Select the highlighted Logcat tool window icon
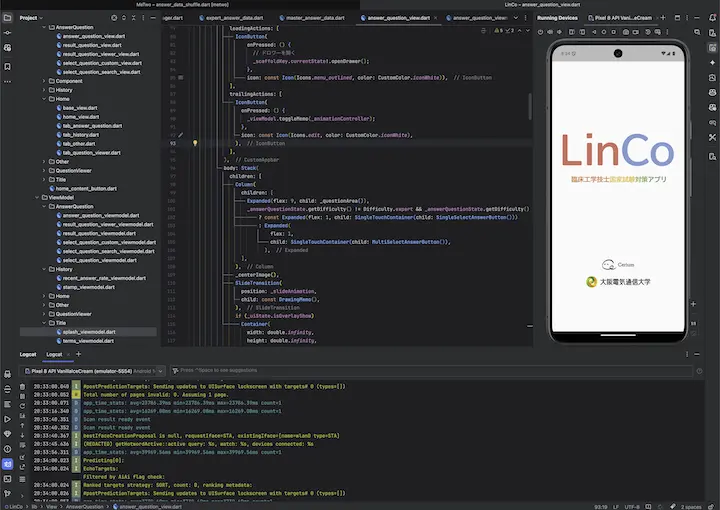This screenshot has height=510, width=720. [x=7, y=464]
